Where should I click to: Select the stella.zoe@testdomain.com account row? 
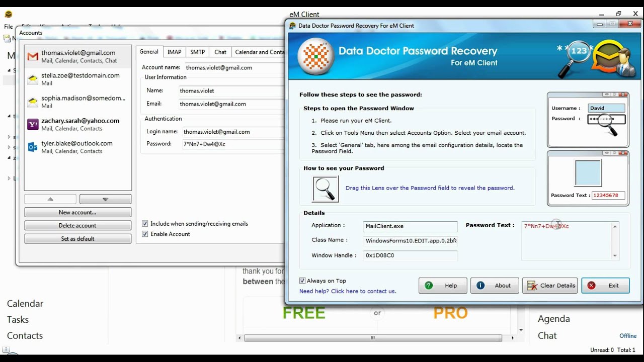pyautogui.click(x=77, y=79)
